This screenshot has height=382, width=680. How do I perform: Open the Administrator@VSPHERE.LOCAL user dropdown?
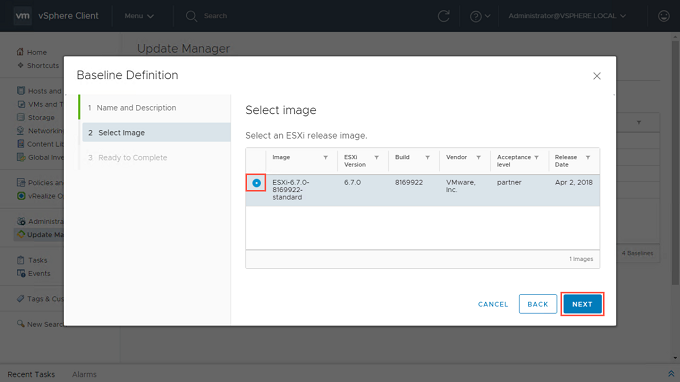coord(567,16)
